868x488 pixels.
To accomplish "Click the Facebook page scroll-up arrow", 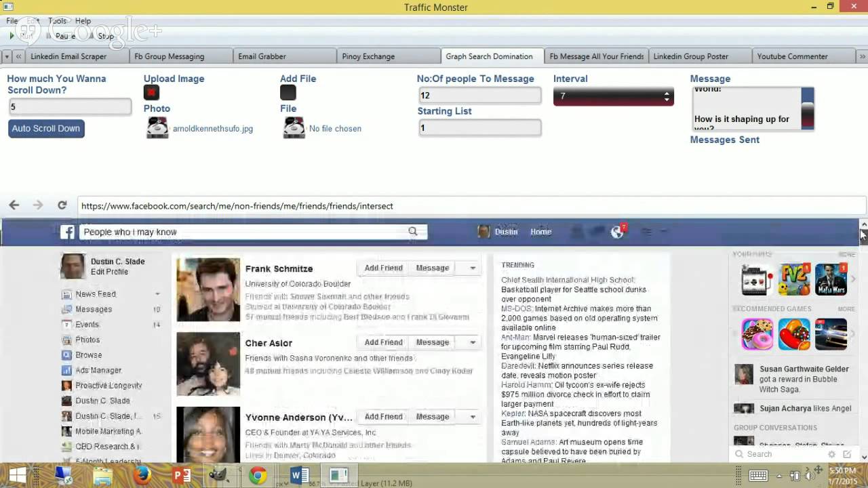I will click(x=863, y=224).
